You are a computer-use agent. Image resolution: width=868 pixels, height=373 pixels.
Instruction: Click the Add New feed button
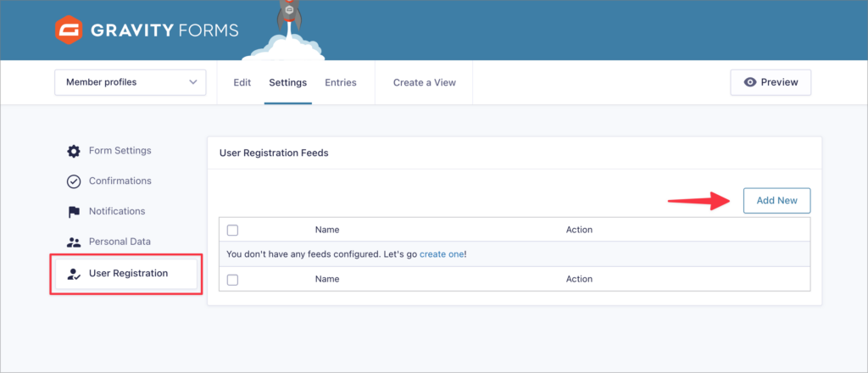pyautogui.click(x=776, y=200)
